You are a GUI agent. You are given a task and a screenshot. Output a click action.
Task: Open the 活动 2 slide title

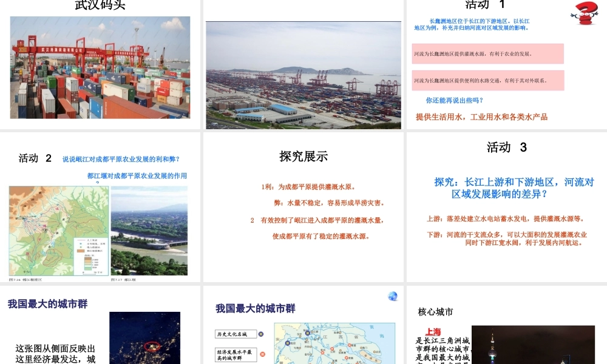[35, 158]
